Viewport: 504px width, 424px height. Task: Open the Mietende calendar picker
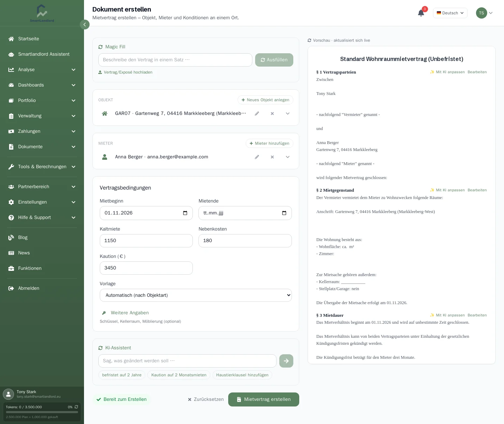[x=284, y=213]
